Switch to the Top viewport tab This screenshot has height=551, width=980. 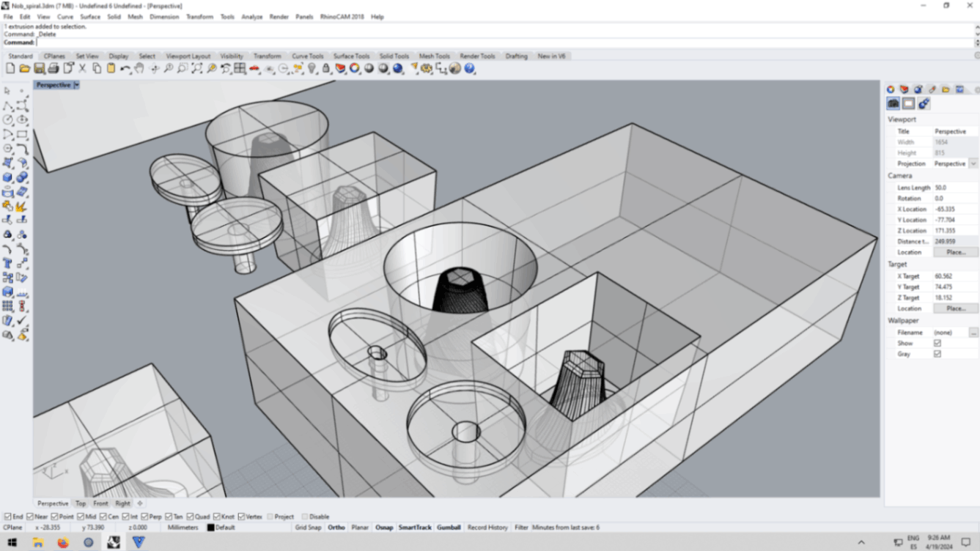click(x=81, y=503)
